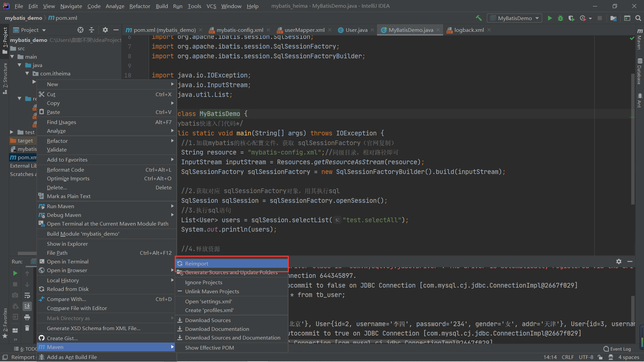Clear the Run console with the trash icon
644x362 pixels.
click(x=28, y=328)
